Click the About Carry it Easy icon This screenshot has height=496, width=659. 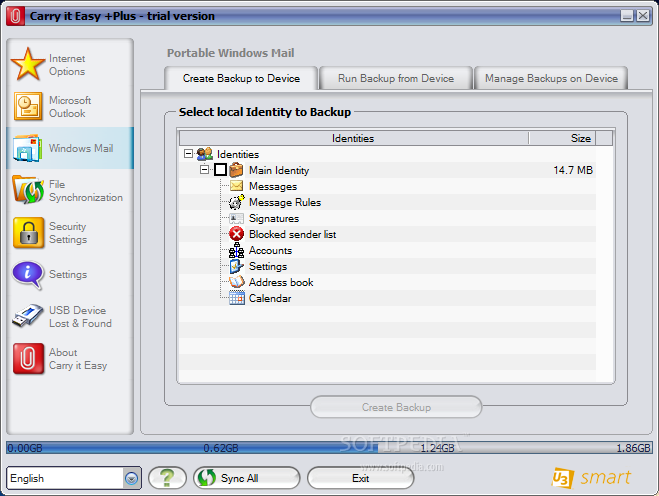[28, 359]
